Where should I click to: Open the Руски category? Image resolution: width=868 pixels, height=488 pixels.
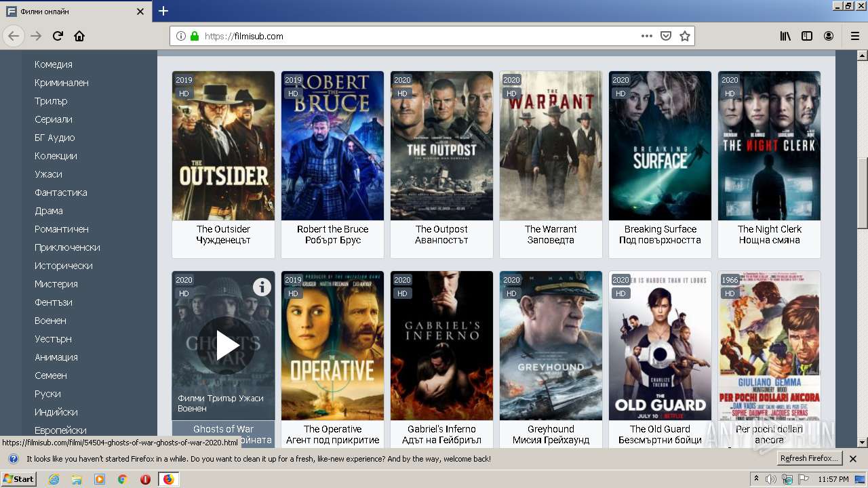tap(47, 394)
